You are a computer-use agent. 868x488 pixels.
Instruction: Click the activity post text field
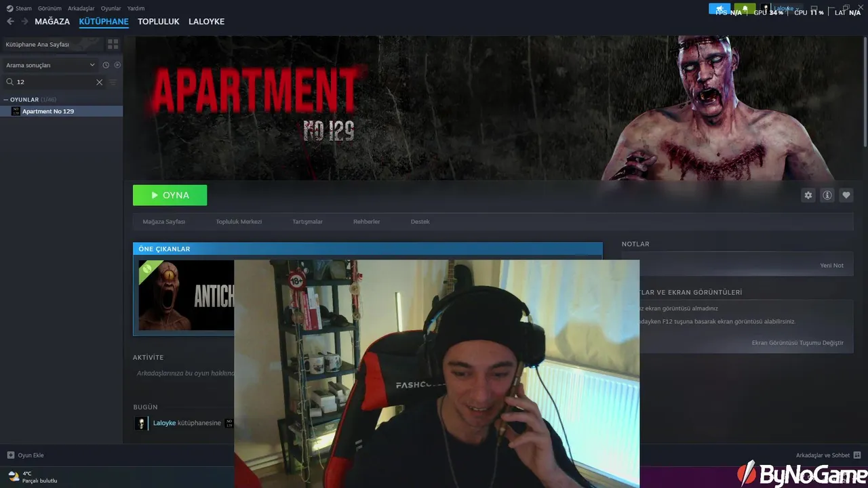click(184, 373)
